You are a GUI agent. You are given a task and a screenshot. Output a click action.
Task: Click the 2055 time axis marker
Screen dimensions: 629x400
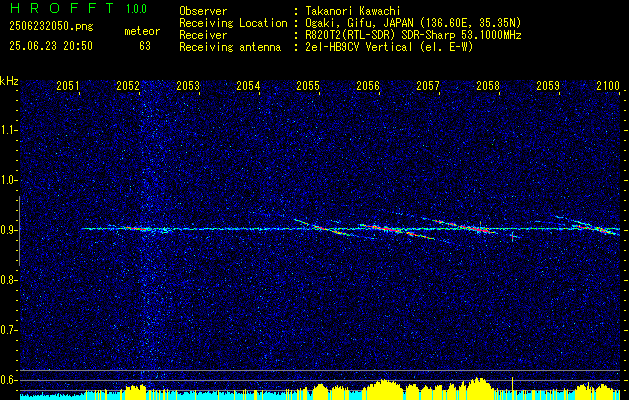tap(308, 85)
